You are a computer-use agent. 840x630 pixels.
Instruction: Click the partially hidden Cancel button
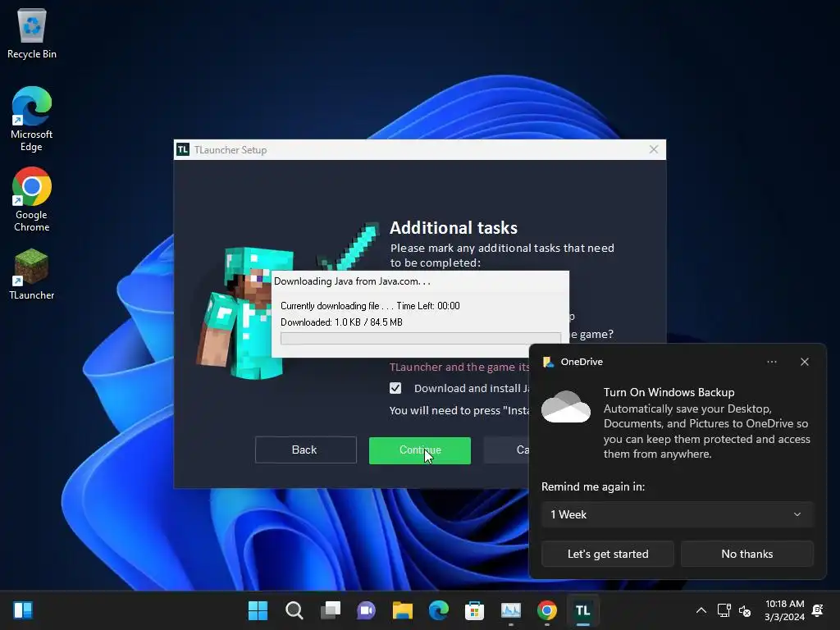point(507,450)
